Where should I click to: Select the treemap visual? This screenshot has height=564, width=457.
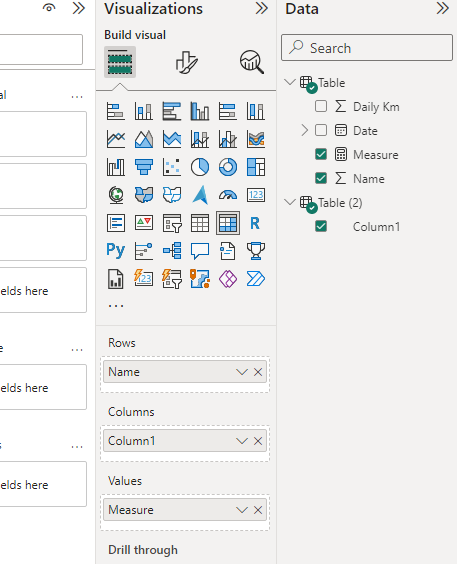click(x=256, y=167)
